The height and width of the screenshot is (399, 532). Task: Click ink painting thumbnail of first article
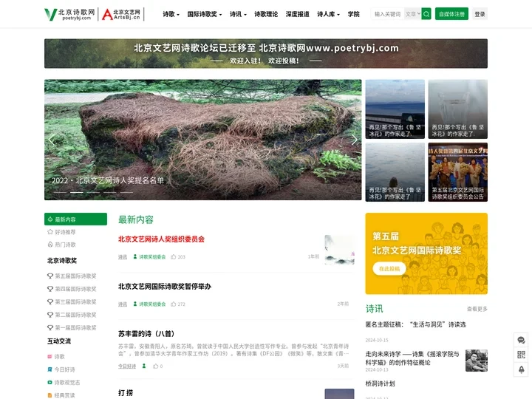pyautogui.click(x=339, y=250)
